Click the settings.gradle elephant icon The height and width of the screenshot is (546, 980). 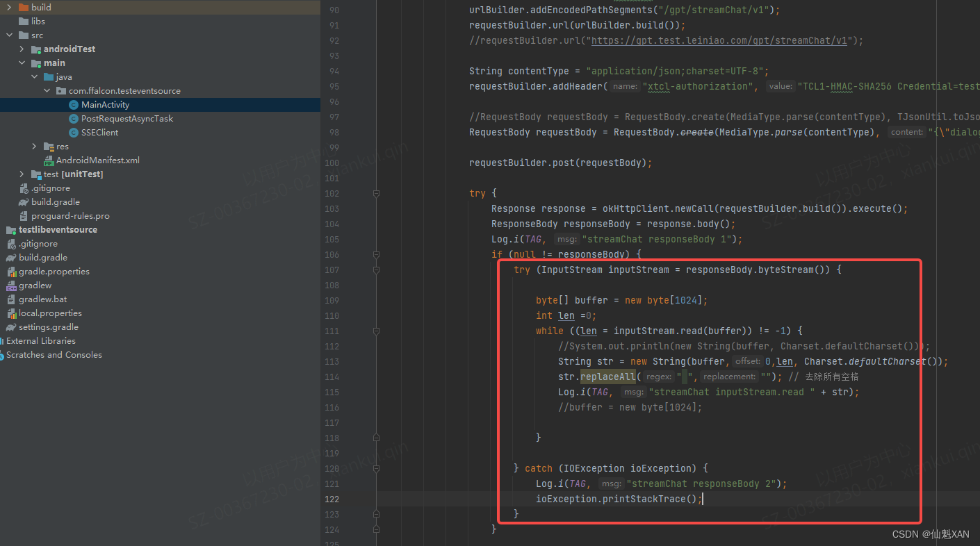tap(11, 327)
